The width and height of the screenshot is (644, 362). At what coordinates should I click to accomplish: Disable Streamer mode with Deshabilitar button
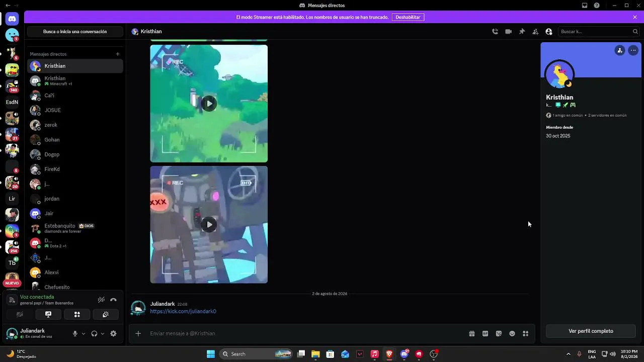pyautogui.click(x=408, y=17)
